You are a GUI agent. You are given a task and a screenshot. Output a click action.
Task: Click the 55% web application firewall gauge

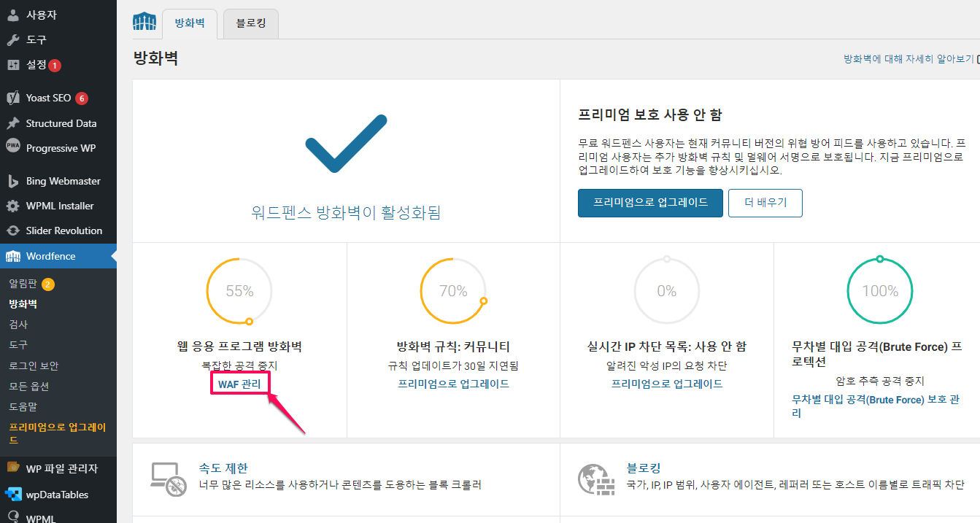(x=239, y=291)
